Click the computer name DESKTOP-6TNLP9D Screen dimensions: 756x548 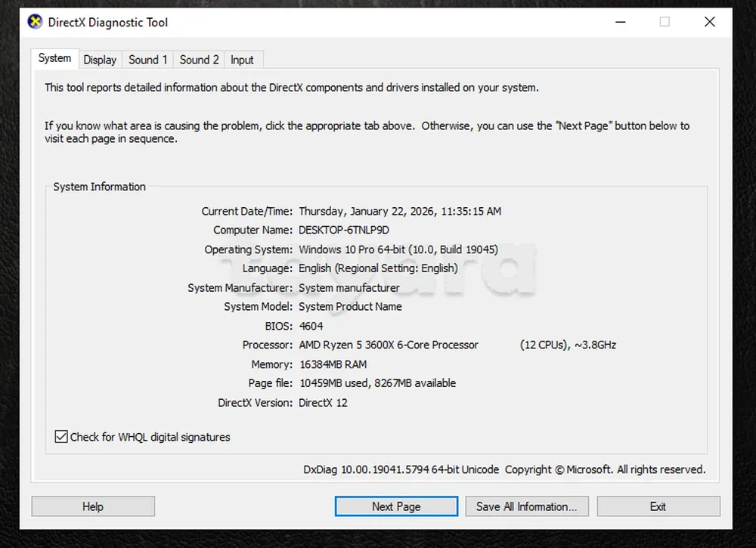(x=344, y=230)
